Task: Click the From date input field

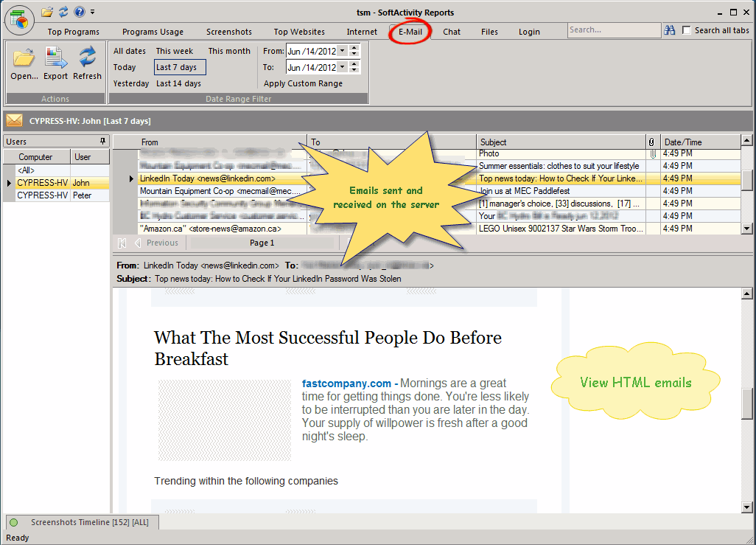Action: coord(312,51)
